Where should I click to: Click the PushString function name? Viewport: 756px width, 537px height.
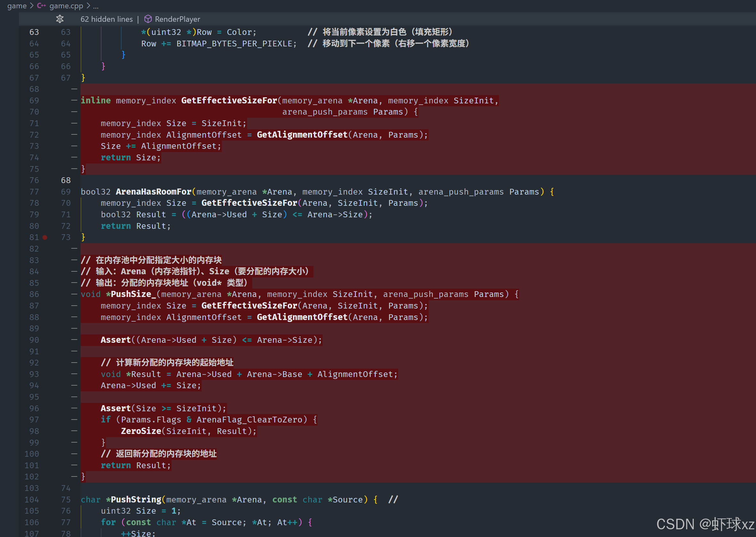(x=136, y=499)
